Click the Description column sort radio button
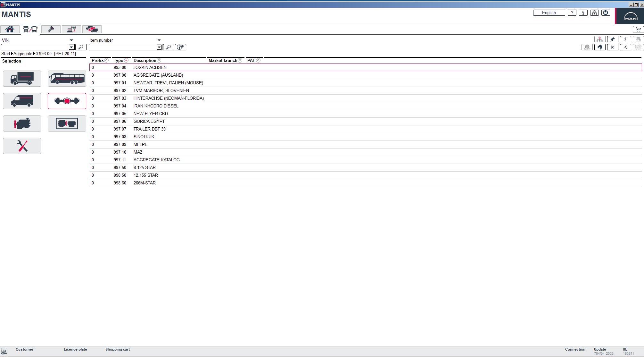 pos(158,60)
